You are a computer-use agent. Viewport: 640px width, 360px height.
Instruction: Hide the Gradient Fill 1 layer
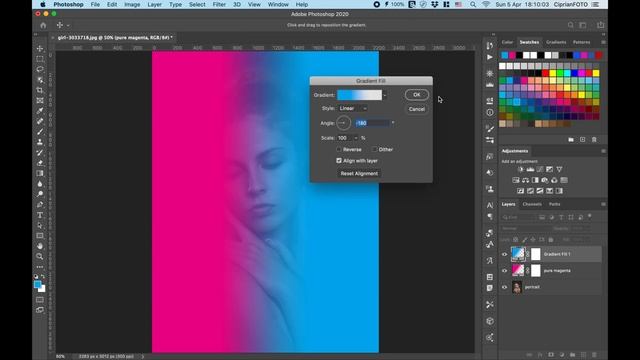[x=504, y=254]
